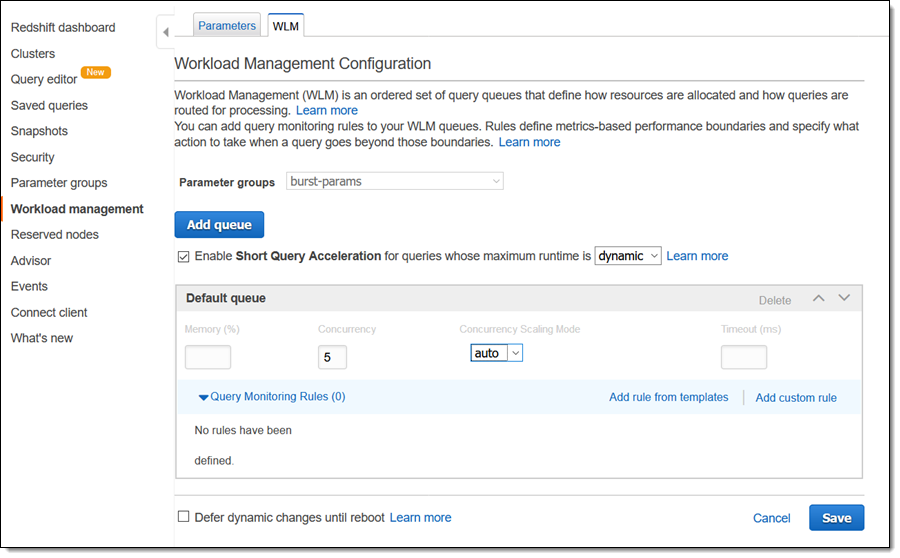Click Add rule from templates

(x=668, y=397)
